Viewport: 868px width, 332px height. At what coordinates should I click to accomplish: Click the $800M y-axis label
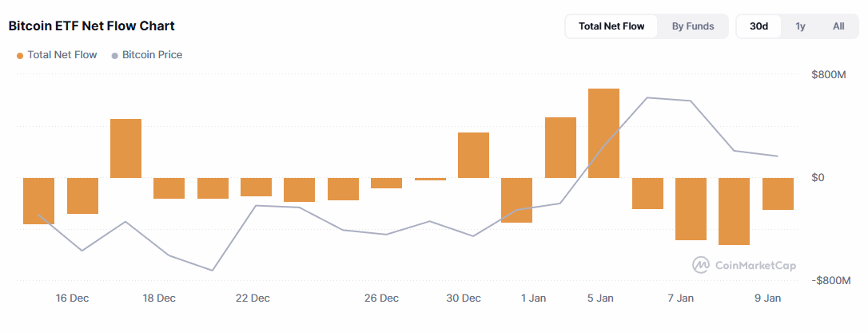click(x=829, y=75)
